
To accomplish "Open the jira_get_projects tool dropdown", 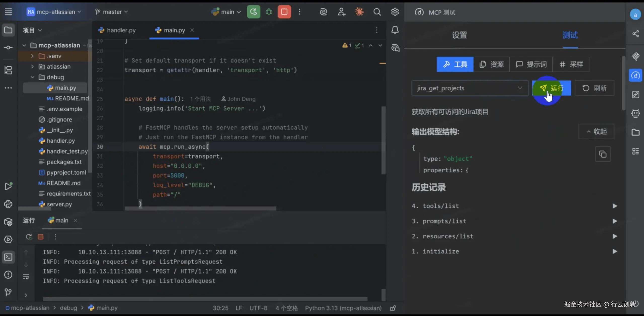I will pyautogui.click(x=470, y=88).
